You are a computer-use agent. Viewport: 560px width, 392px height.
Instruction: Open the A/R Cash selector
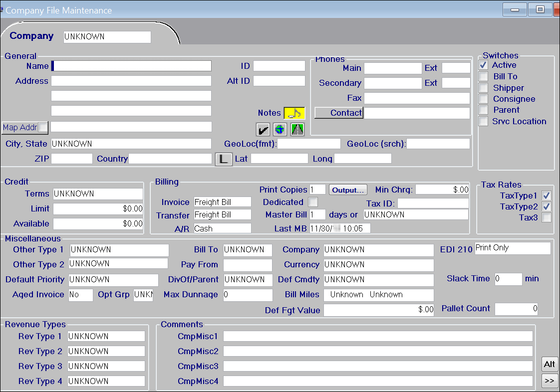(222, 228)
